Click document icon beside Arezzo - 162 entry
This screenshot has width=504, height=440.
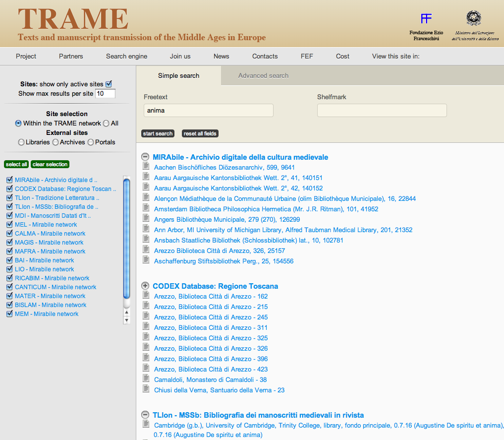click(x=146, y=296)
